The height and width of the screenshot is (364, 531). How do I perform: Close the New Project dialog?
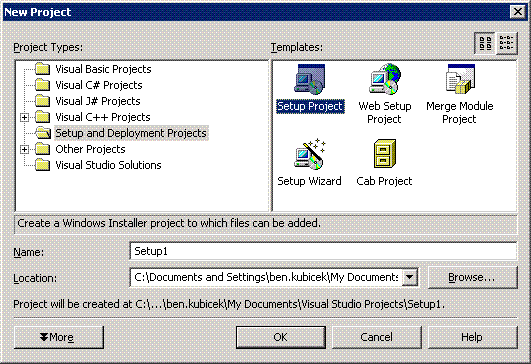(x=518, y=12)
